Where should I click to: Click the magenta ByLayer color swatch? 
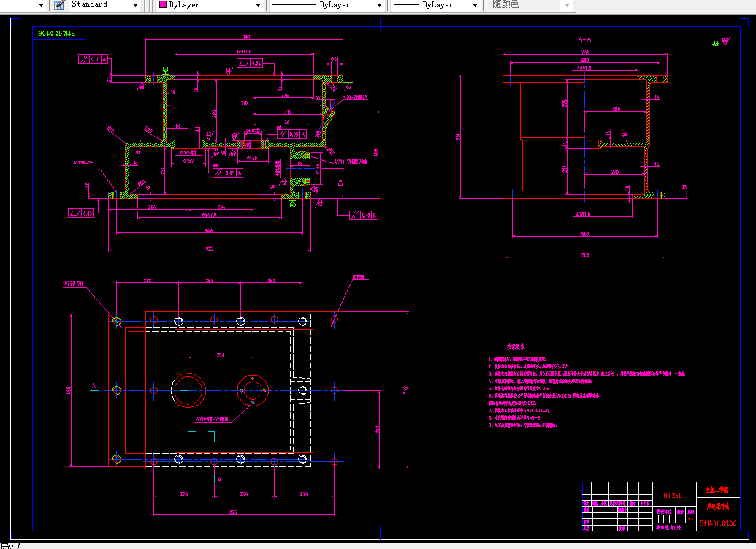coord(163,5)
